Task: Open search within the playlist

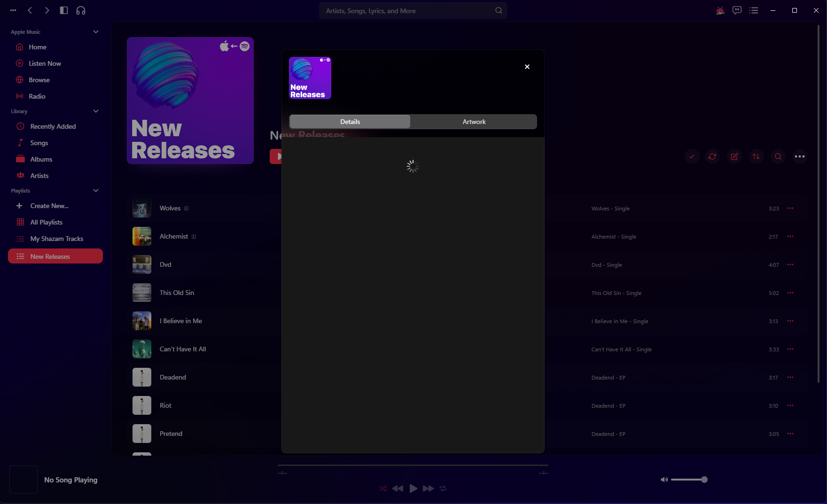Action: 778,156
